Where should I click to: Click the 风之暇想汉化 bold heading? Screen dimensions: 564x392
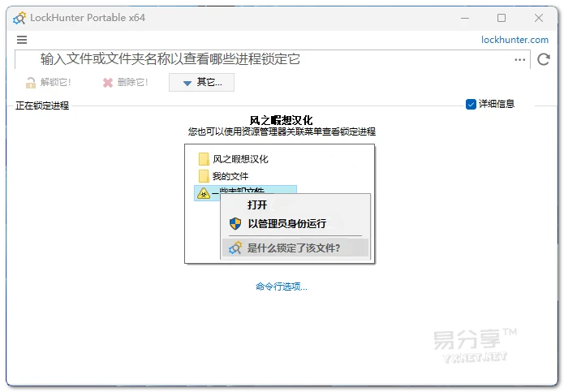[281, 120]
